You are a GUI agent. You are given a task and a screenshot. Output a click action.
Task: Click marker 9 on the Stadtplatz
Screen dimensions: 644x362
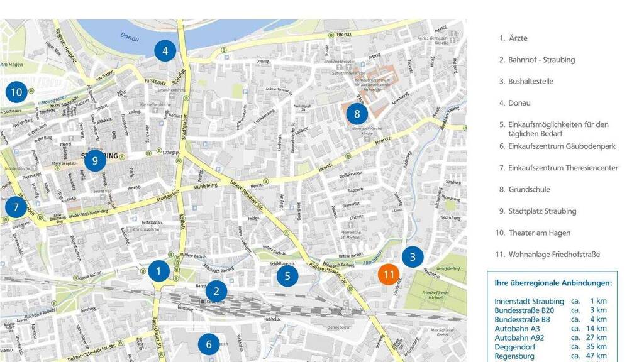coord(95,160)
